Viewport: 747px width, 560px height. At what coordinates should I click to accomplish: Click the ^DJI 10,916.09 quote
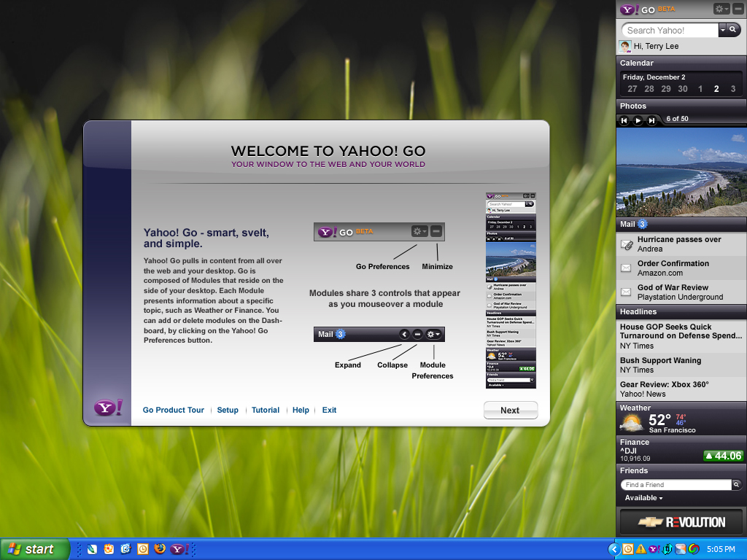tap(635, 455)
